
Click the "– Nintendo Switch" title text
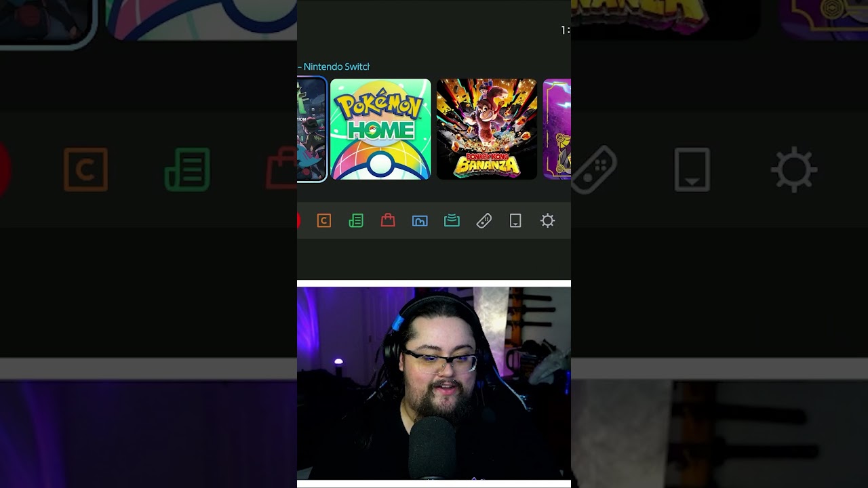(x=334, y=66)
